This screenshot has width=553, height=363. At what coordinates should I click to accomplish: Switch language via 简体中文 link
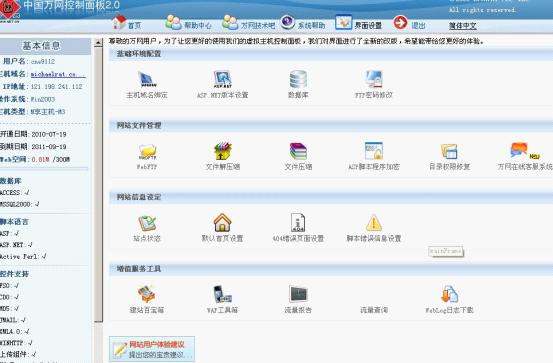463,26
